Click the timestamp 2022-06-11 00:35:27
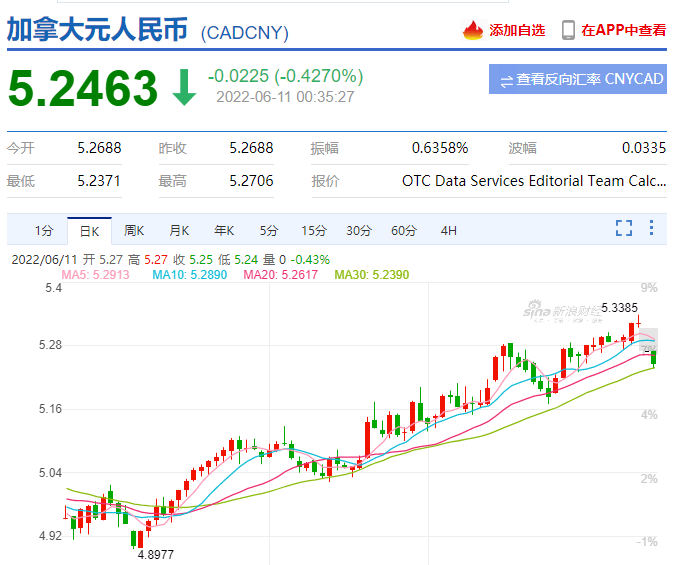The height and width of the screenshot is (565, 678). pos(285,97)
